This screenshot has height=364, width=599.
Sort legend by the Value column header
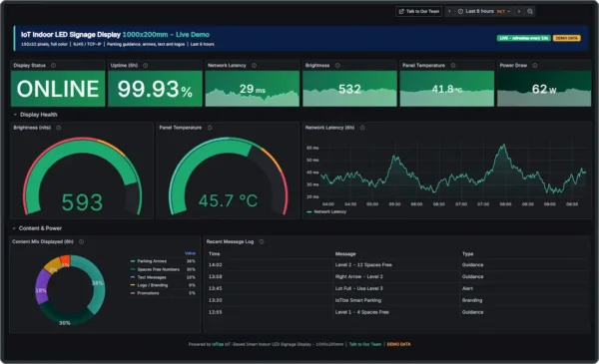click(x=190, y=253)
